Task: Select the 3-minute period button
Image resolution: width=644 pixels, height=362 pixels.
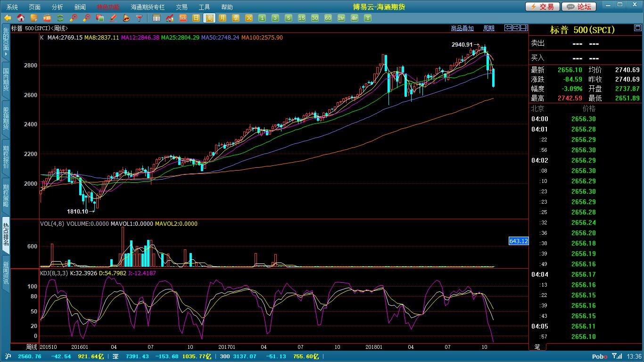Action: 275,18
